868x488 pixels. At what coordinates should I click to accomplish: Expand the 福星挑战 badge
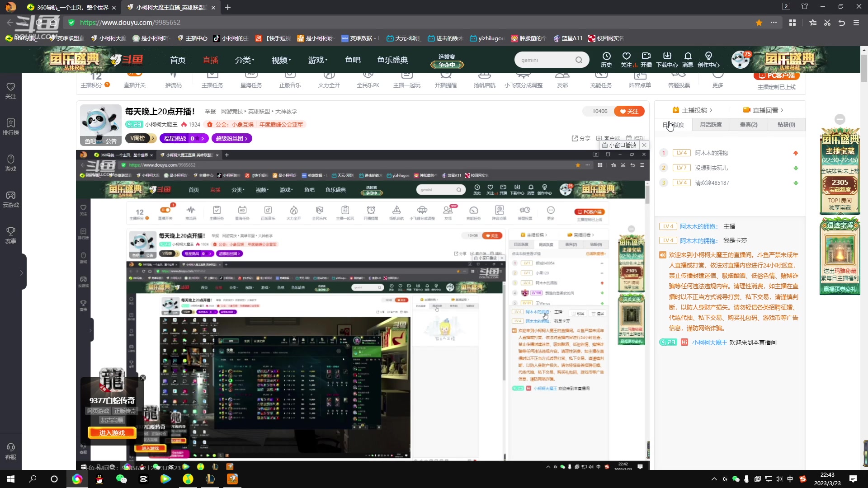tap(184, 138)
